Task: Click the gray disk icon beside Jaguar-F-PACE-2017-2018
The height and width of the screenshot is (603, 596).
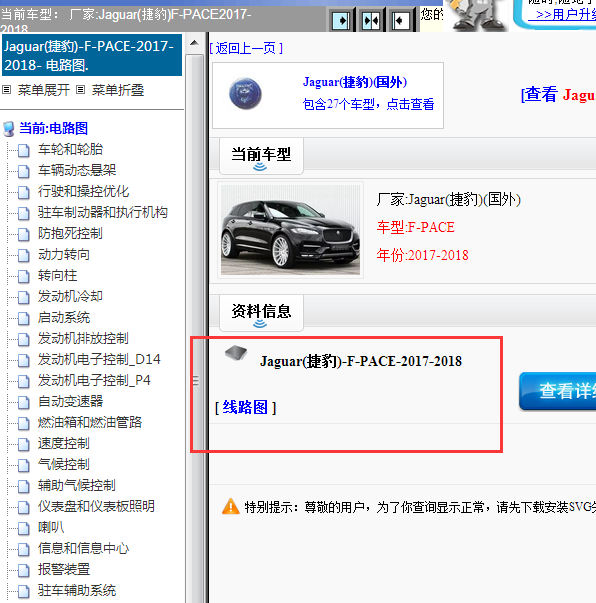Action: click(x=236, y=353)
